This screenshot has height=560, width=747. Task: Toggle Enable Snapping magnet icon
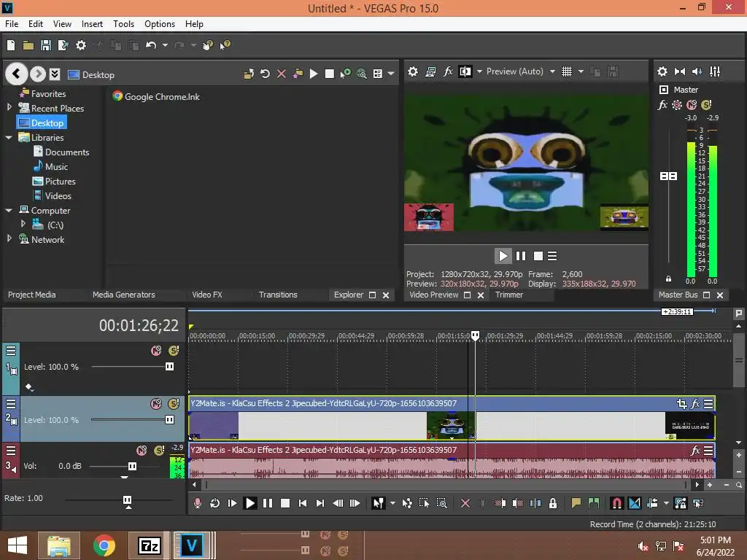tap(617, 503)
